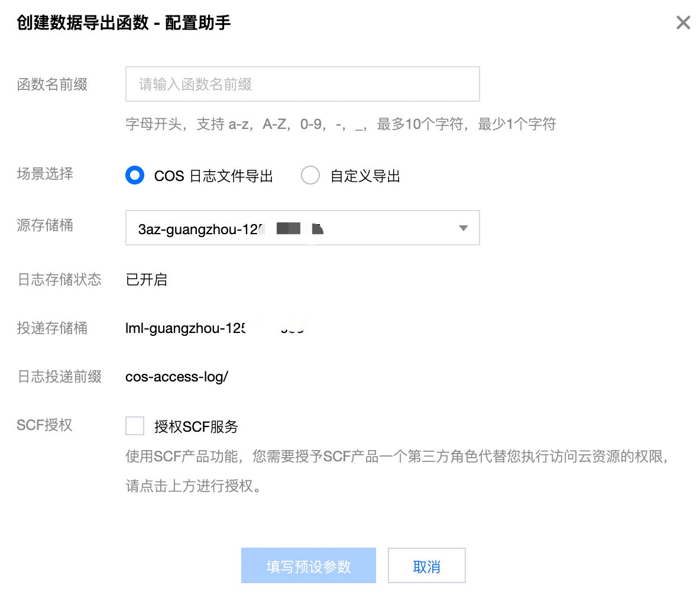The width and height of the screenshot is (700, 592).
Task: Click the 场景选择 label
Action: click(x=45, y=174)
